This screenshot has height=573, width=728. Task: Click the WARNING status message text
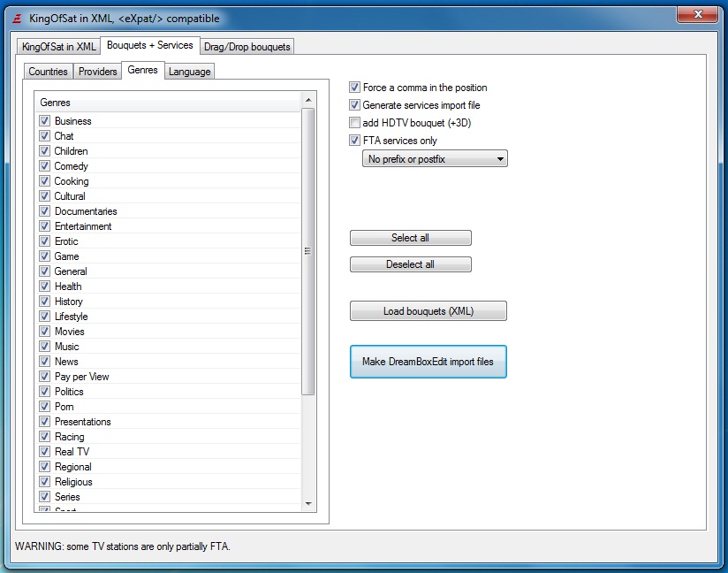[123, 546]
